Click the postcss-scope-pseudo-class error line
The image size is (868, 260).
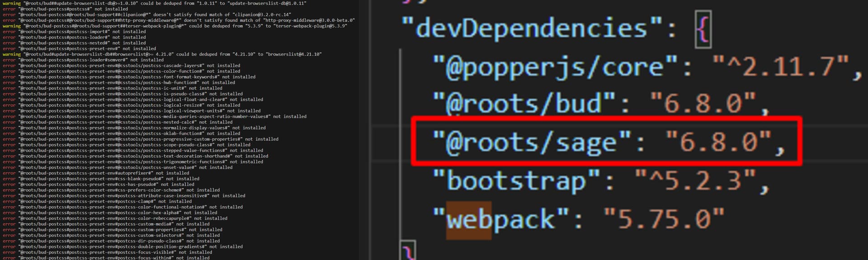[127, 144]
